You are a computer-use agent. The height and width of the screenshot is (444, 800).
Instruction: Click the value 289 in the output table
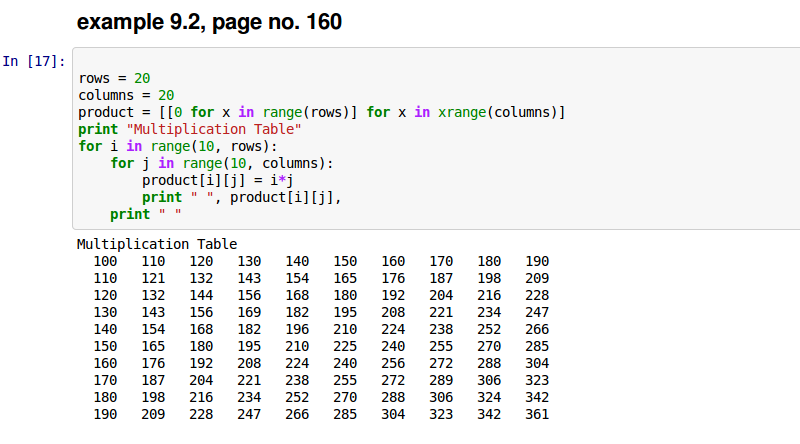(441, 380)
